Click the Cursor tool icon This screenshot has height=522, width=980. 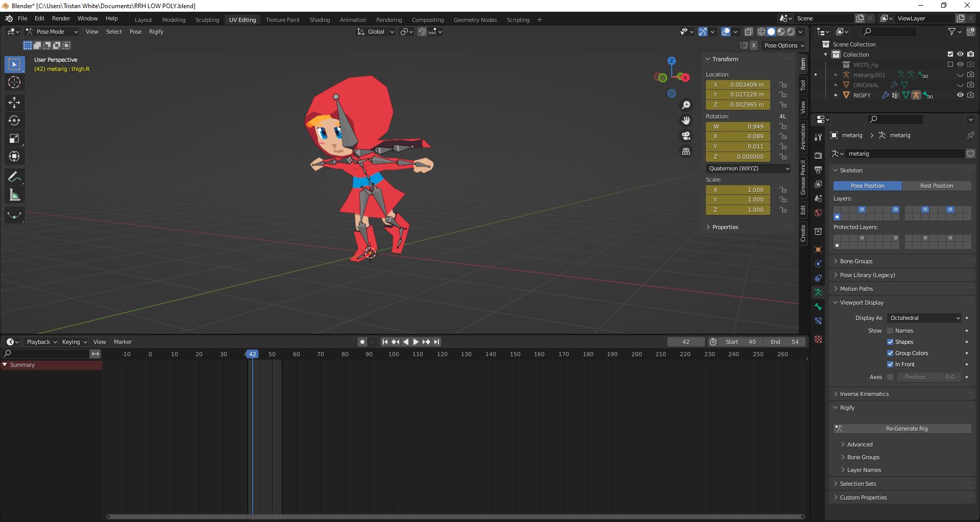pos(14,82)
